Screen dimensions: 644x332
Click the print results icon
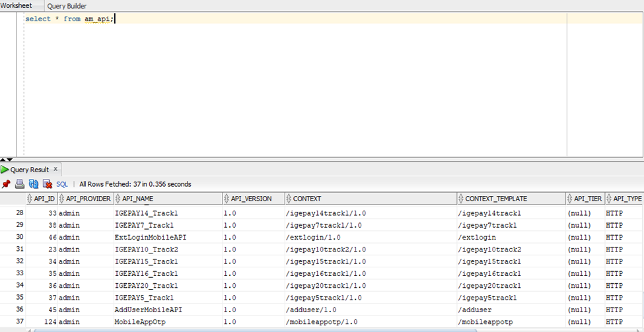(20, 184)
